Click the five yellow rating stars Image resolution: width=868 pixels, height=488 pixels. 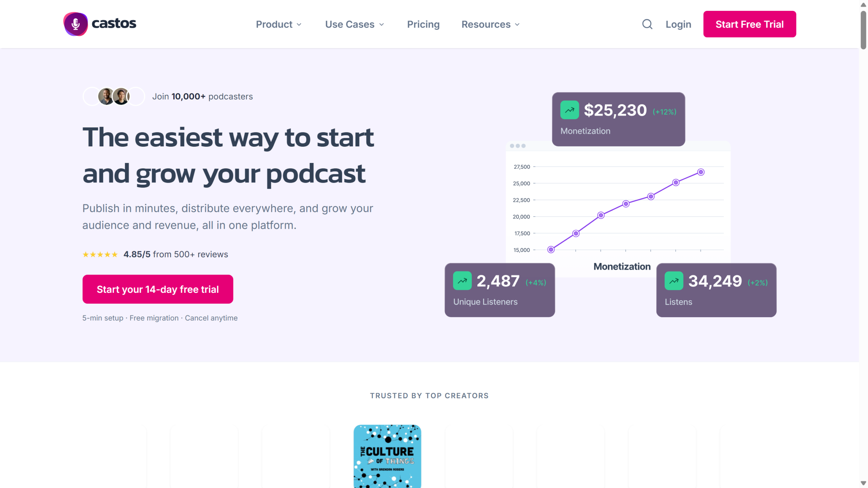pos(100,255)
